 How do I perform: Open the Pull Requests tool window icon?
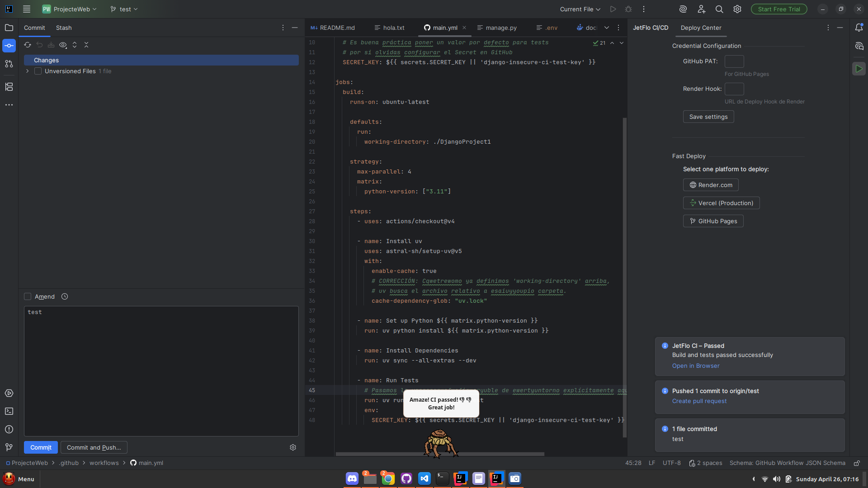pos(9,64)
